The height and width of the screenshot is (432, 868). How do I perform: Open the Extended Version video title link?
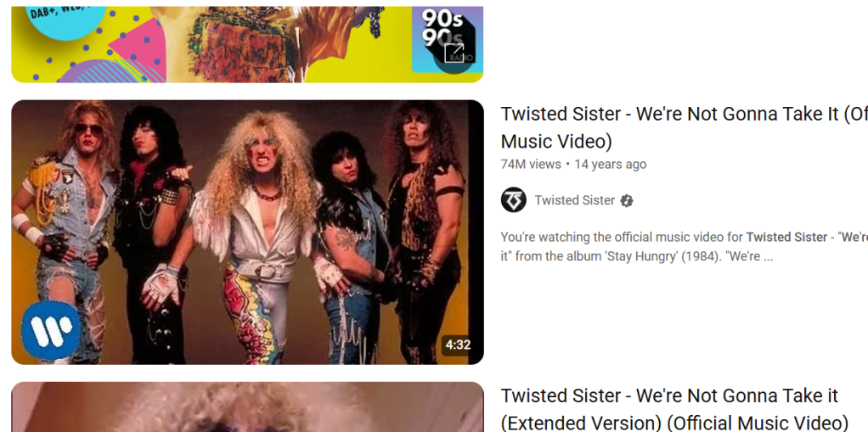(x=674, y=409)
